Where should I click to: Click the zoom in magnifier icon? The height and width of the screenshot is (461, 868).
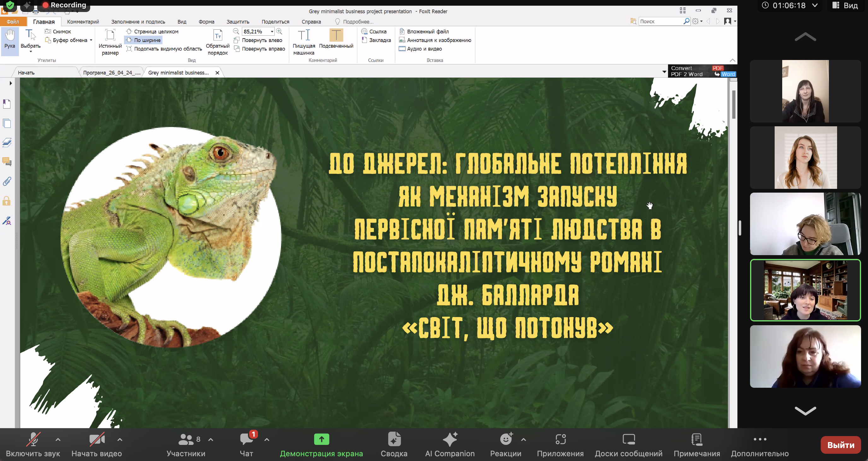279,31
